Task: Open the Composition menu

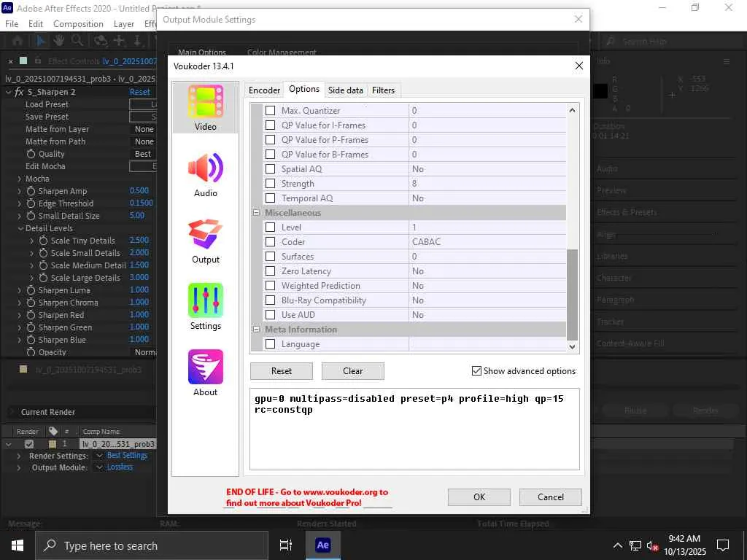Action: (78, 24)
